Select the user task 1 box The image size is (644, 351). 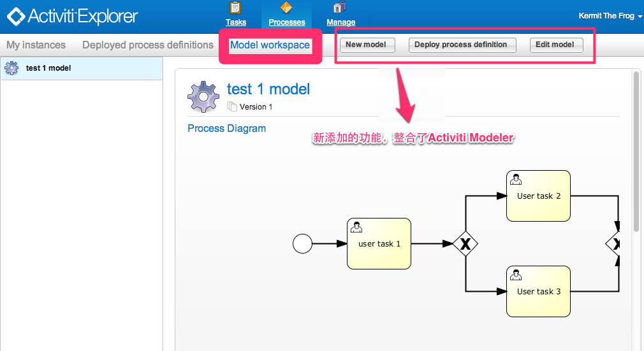(379, 244)
